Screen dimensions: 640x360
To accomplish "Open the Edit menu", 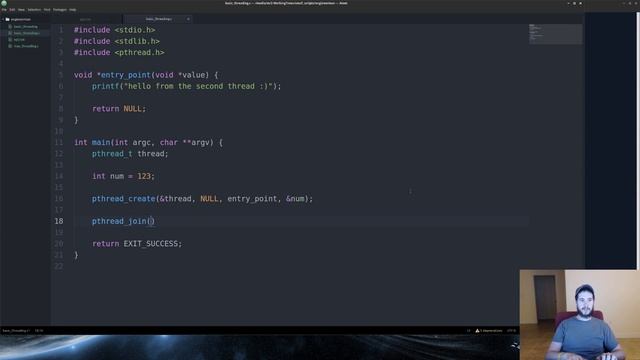I will (x=12, y=9).
